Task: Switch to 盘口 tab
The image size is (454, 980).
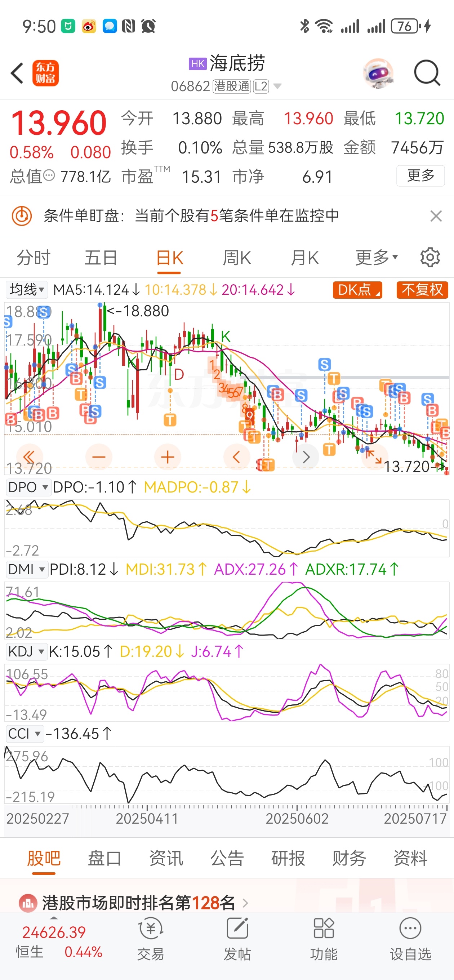Action: pos(104,859)
